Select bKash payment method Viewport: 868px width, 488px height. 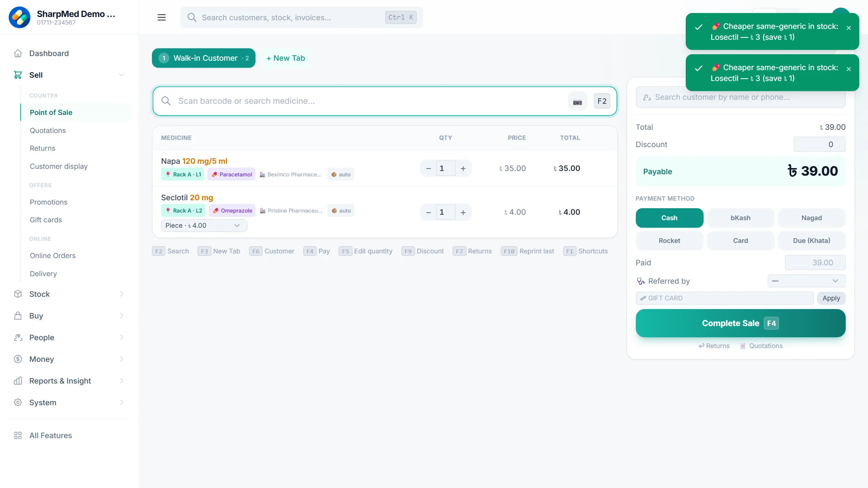[740, 218]
